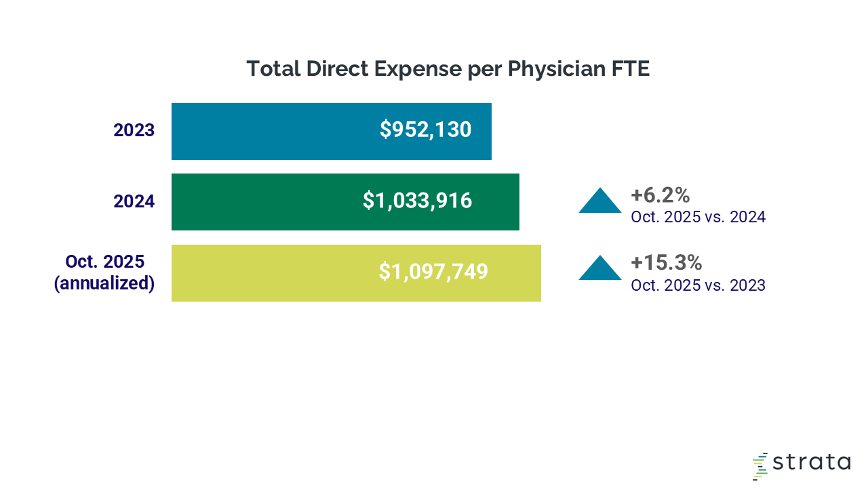Click the $952,130 value label
The height and width of the screenshot is (488, 868).
[x=425, y=129]
